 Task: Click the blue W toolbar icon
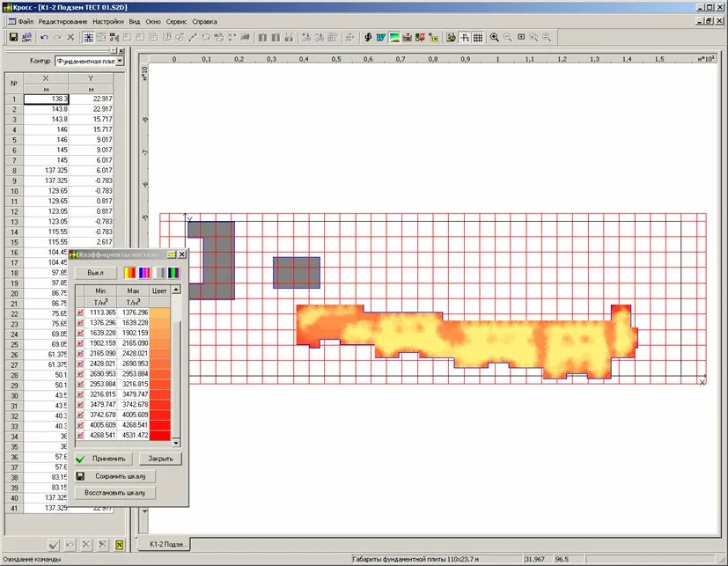point(380,37)
